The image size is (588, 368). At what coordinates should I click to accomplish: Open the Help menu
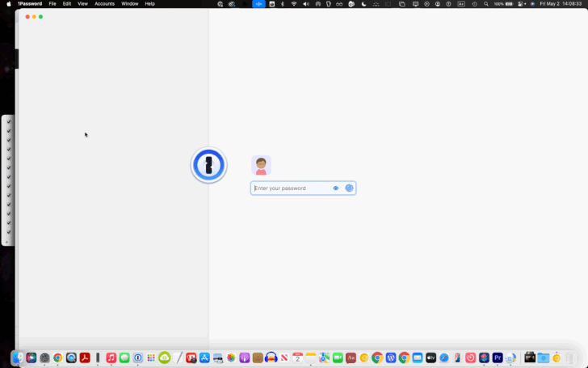click(x=149, y=4)
